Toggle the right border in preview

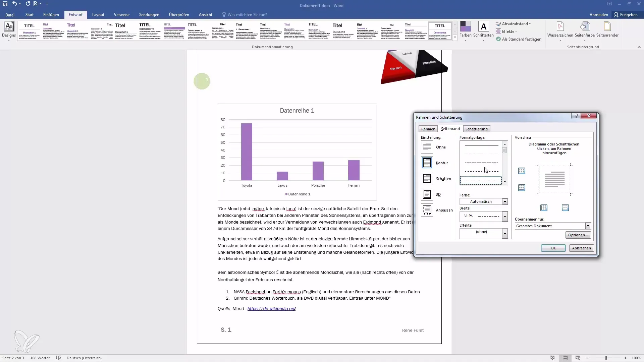point(565,208)
